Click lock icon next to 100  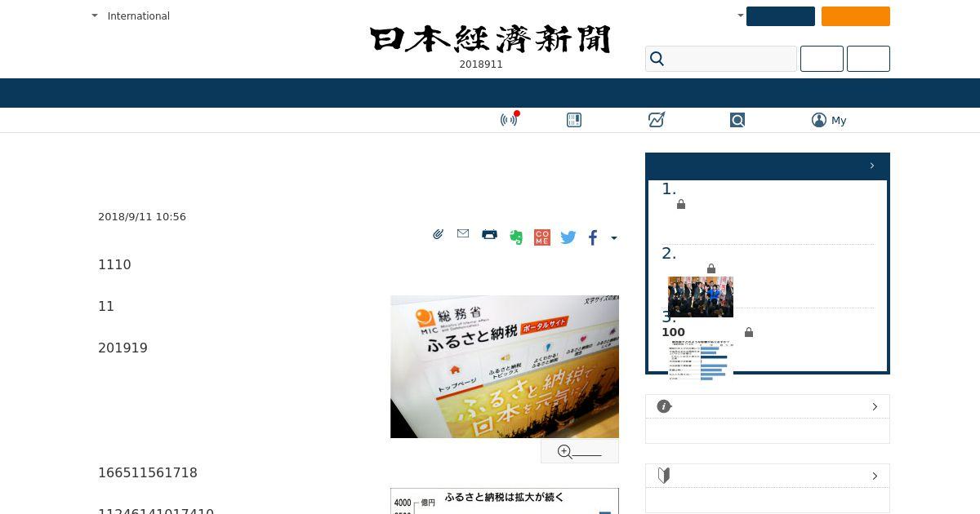[749, 332]
